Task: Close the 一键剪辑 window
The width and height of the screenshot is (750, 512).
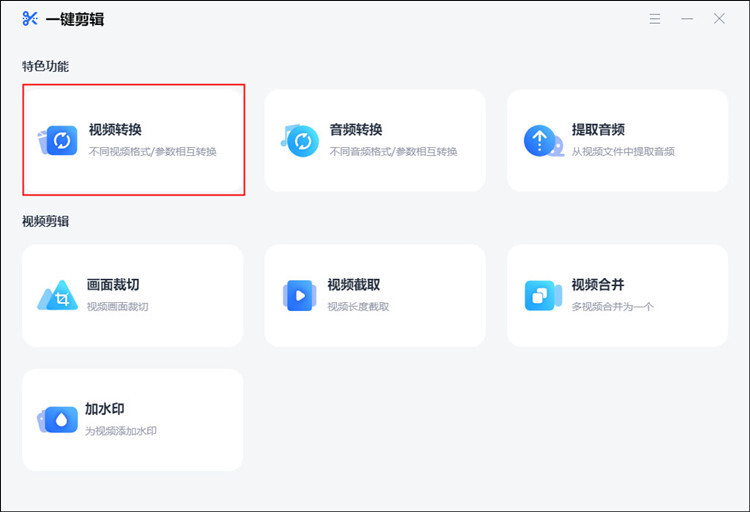Action: click(719, 19)
